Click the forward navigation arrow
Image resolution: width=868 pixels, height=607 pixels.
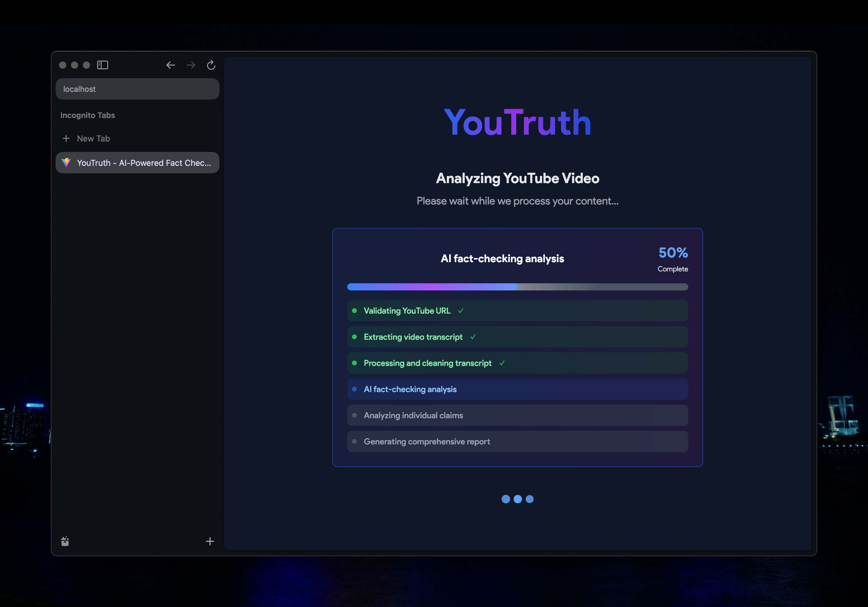[x=191, y=65]
